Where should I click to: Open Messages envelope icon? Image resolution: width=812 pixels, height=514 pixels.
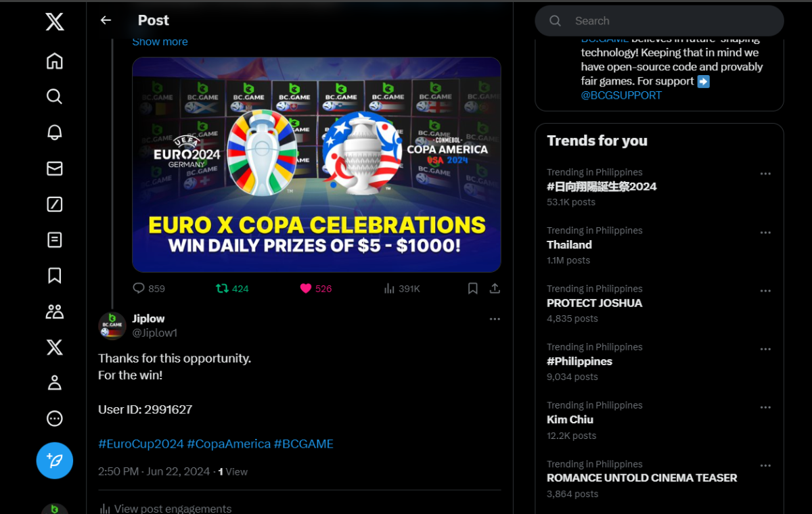[x=55, y=168]
